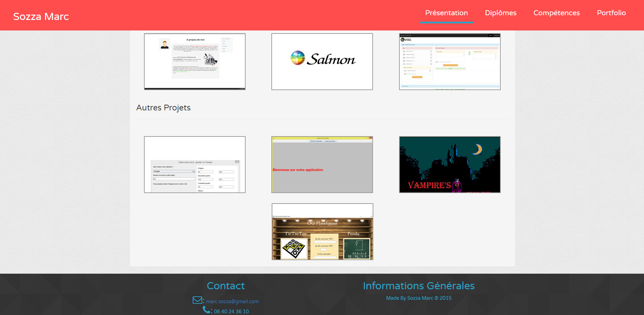Go to the Présentation section
Viewport: 644px width, 315px height.
point(446,13)
